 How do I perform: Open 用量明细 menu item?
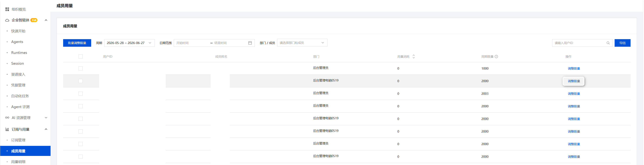pyautogui.click(x=18, y=162)
